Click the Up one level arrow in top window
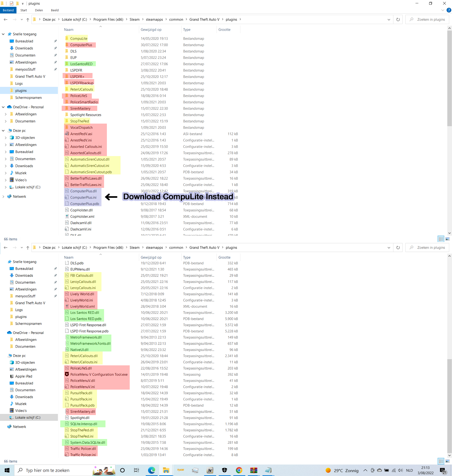The image size is (452, 476). [28, 20]
